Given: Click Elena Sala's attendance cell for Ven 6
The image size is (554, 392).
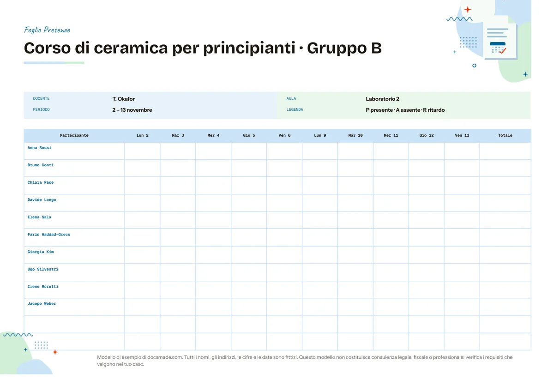Looking at the screenshot, I should (285, 220).
